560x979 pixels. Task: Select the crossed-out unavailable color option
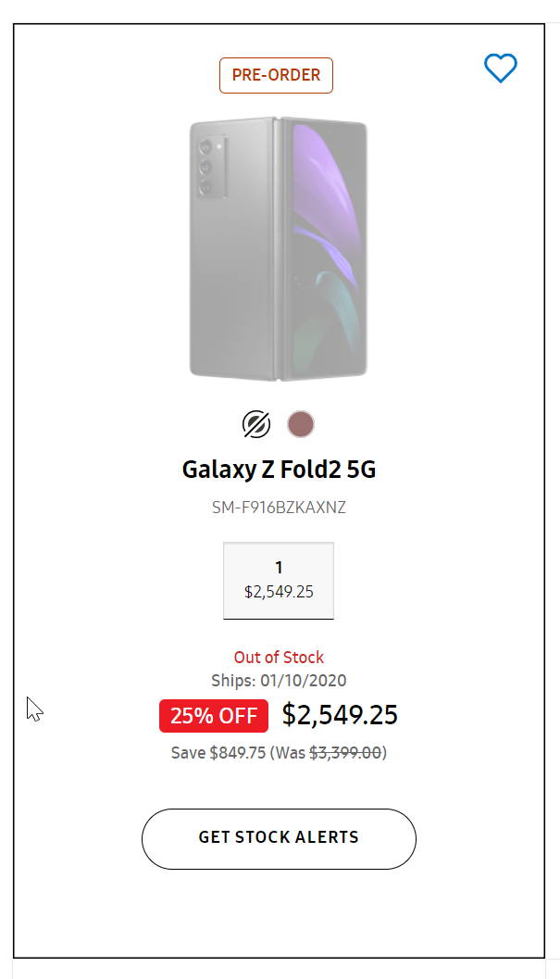[256, 424]
